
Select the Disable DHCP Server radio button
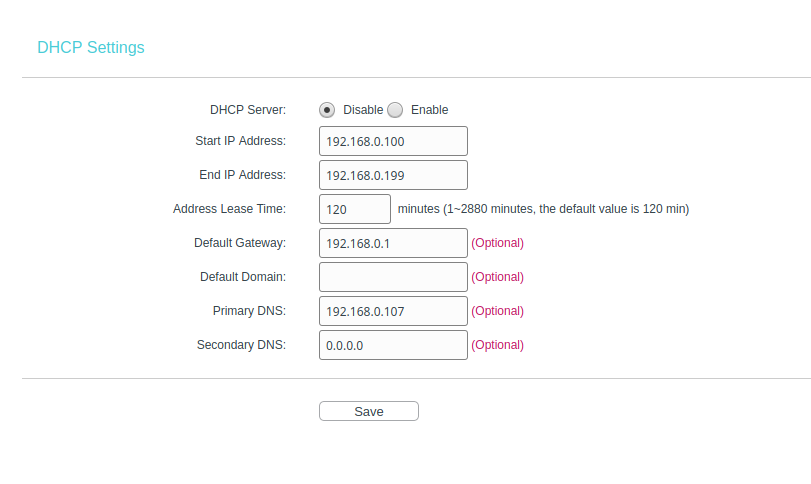click(327, 110)
